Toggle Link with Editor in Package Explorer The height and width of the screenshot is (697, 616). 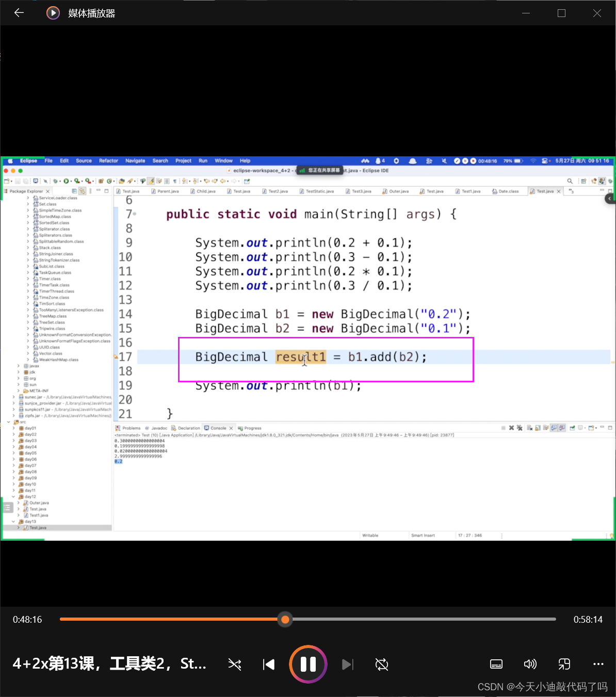[83, 191]
